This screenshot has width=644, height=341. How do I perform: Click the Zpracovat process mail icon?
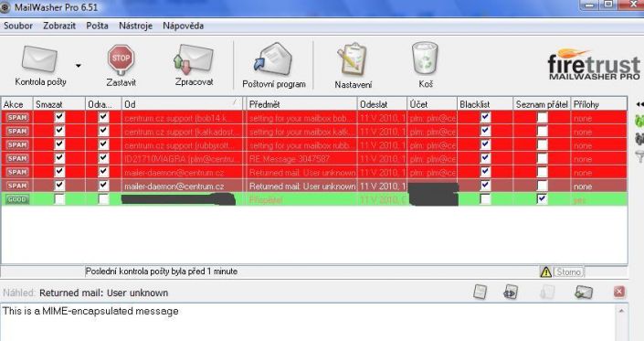pos(193,59)
